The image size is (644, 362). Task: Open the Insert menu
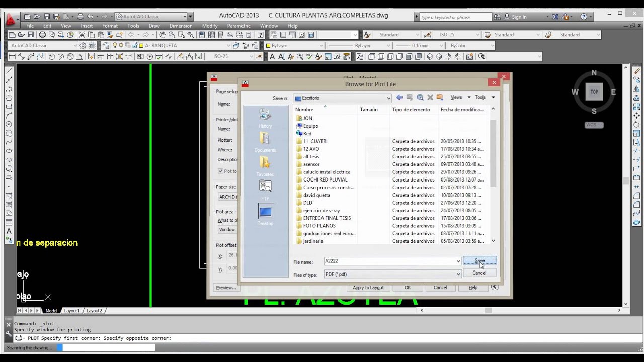point(87,26)
